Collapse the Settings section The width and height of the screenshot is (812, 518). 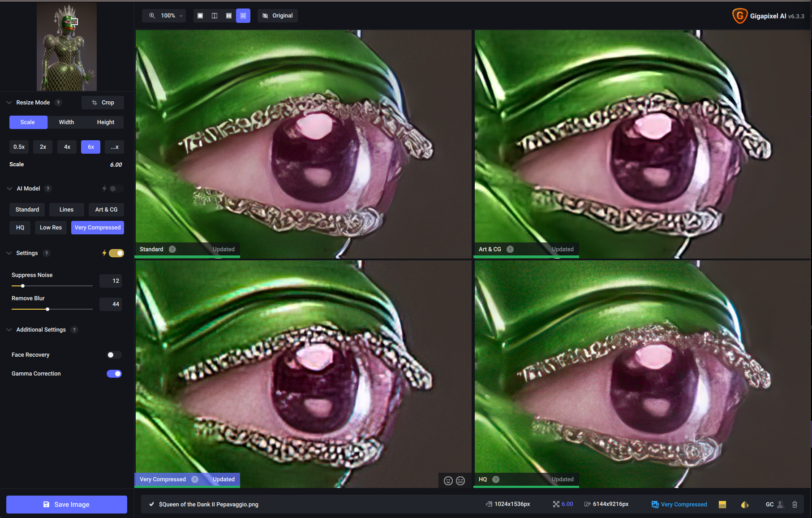point(9,253)
